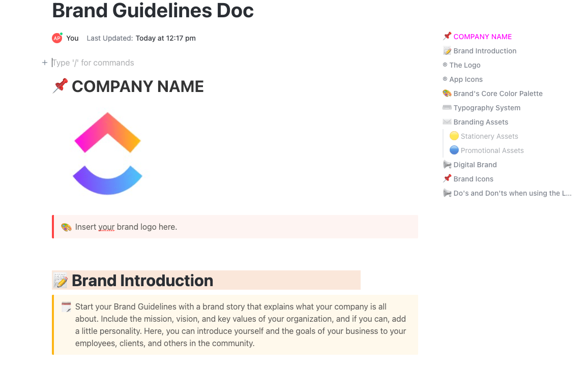
Task: Click the palette emoji in the logo callout
Action: point(66,227)
